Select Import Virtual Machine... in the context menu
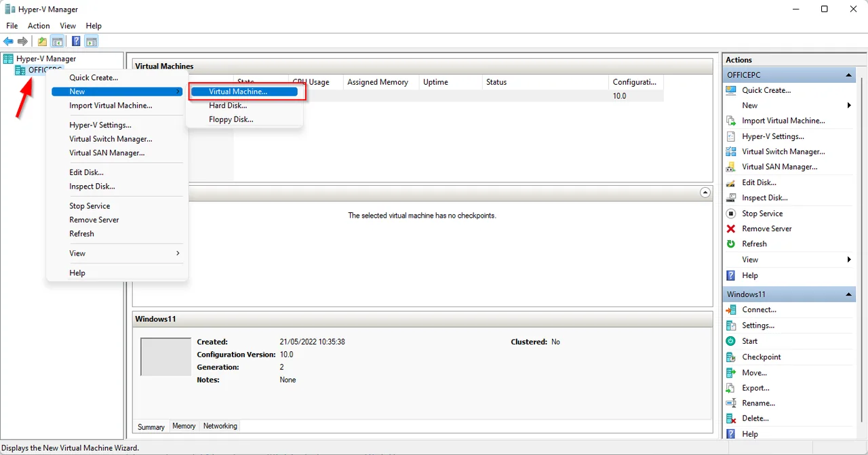 point(117,106)
